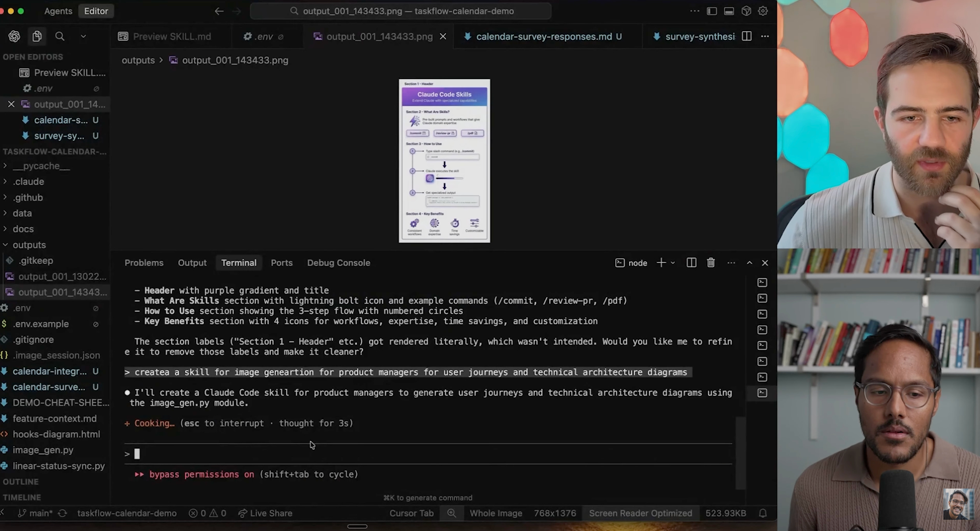980x531 pixels.
Task: Click the search magnifier in sidebar
Action: click(60, 36)
